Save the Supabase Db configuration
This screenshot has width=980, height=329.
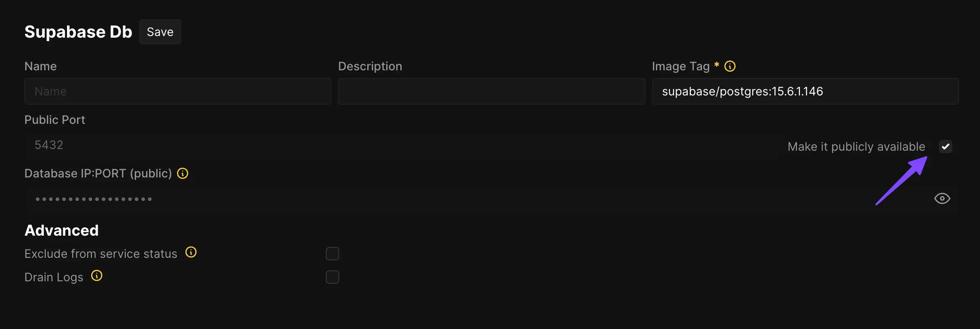tap(160, 31)
